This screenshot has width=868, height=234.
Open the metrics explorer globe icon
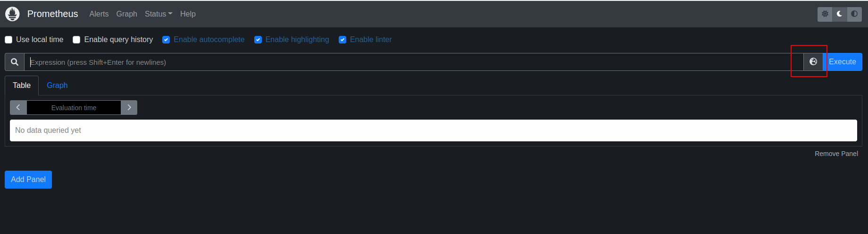click(813, 62)
